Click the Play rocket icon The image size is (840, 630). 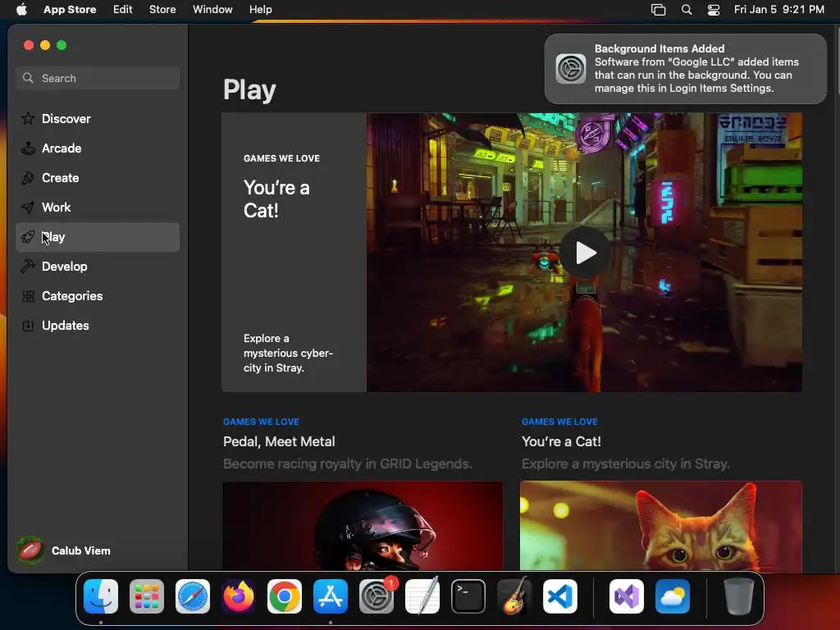coord(28,237)
